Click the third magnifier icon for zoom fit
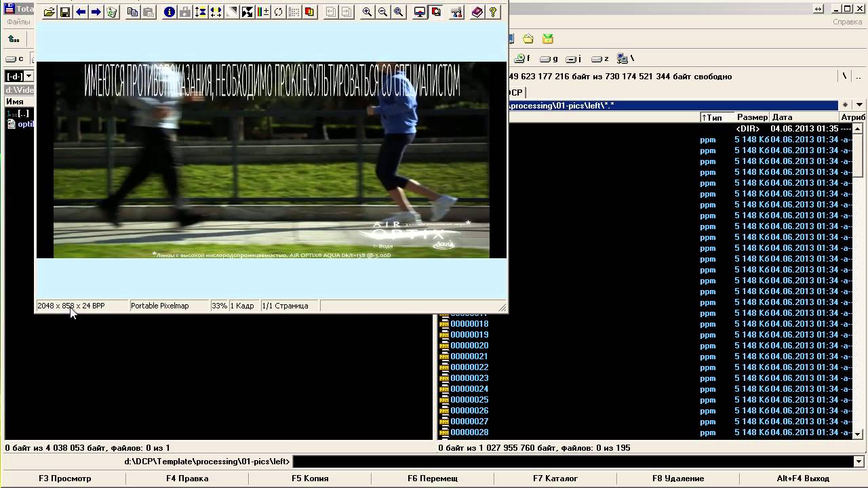Viewport: 868px width, 488px height. (398, 12)
